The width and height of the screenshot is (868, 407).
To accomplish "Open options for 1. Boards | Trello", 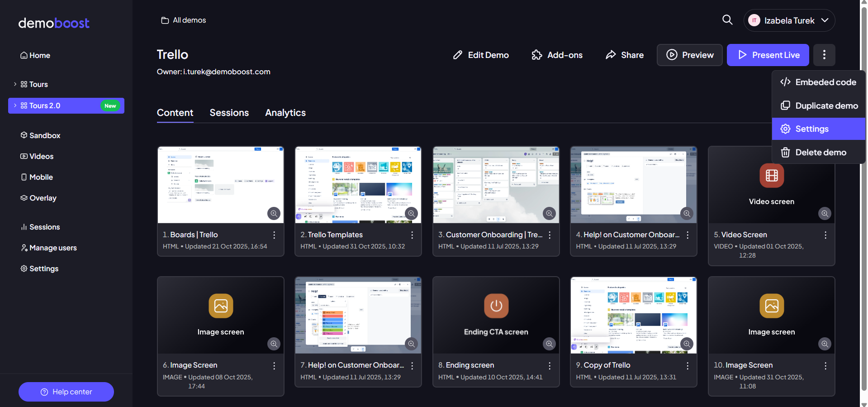I will pyautogui.click(x=274, y=235).
